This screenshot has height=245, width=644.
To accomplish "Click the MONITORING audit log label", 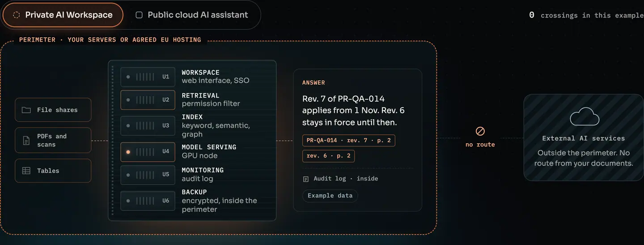I will click(203, 174).
